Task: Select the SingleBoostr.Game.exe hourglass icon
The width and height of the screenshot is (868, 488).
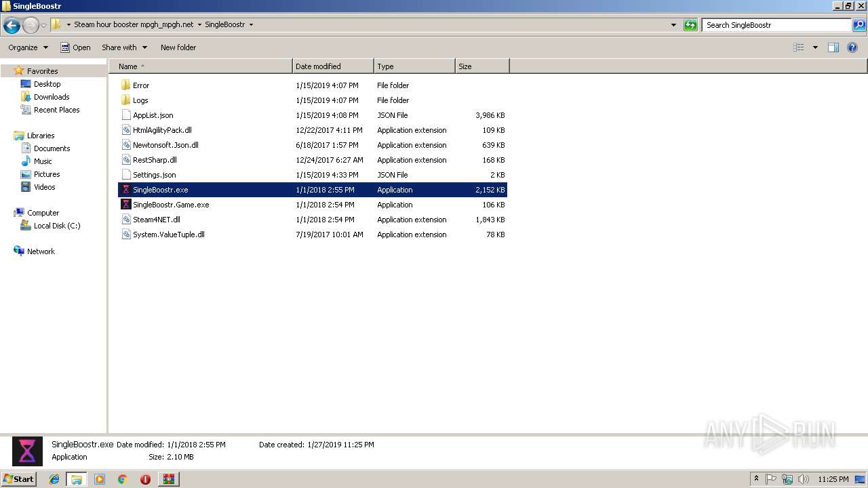Action: [125, 205]
